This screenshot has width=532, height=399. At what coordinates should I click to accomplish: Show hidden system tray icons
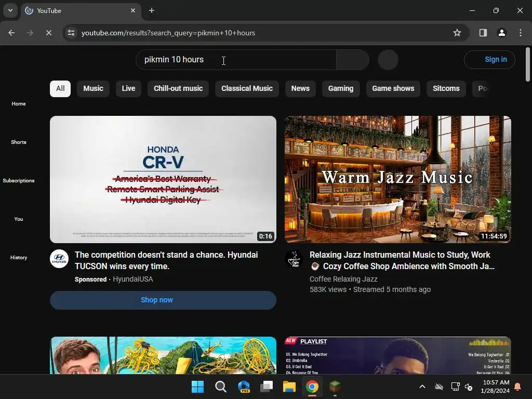pos(422,387)
